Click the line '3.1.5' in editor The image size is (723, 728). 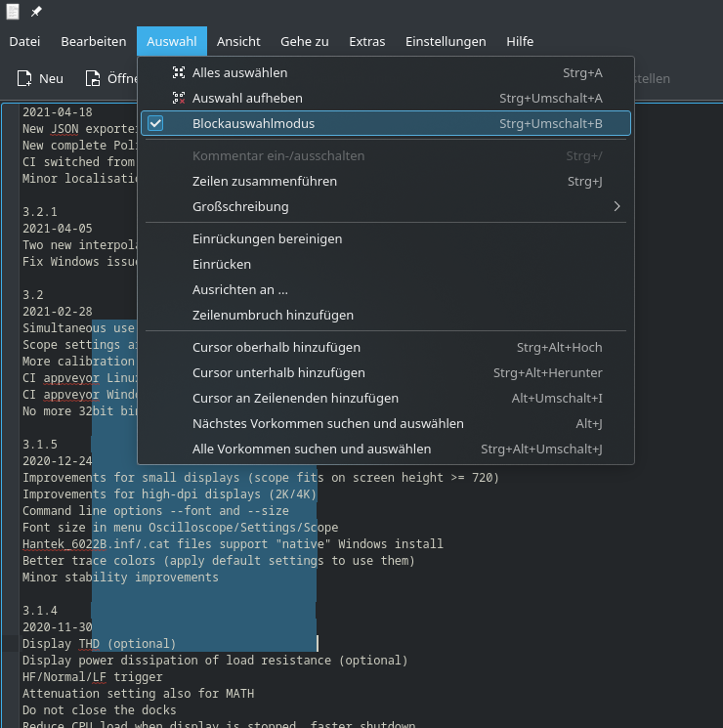click(40, 445)
